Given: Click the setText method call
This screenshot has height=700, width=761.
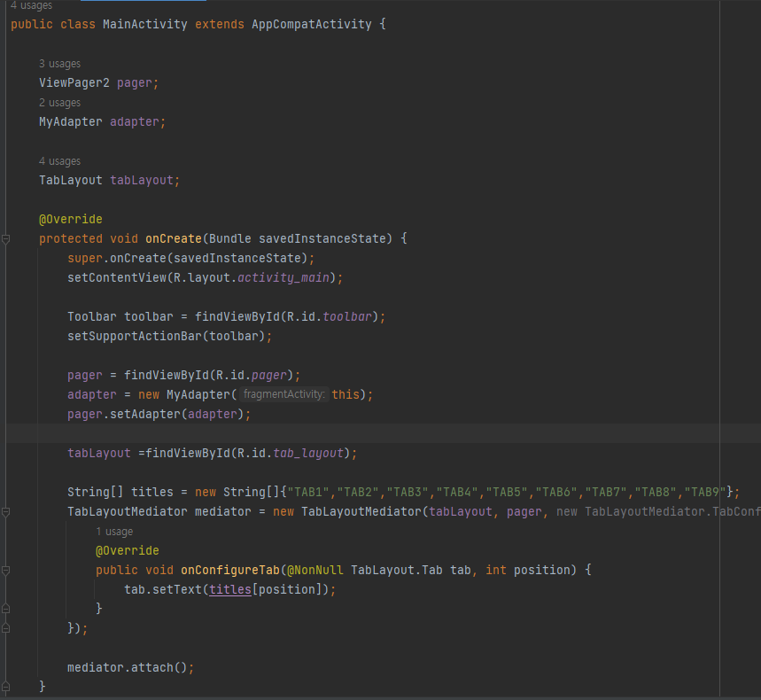Looking at the screenshot, I should point(177,590).
